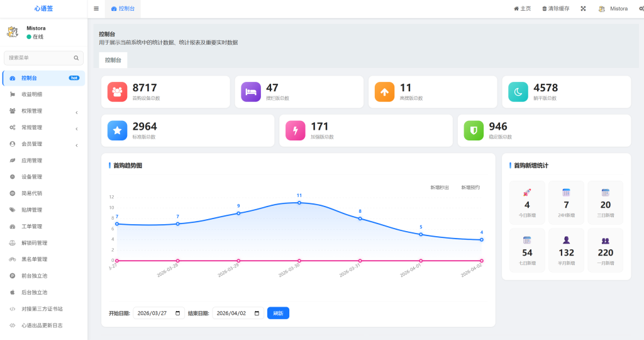Click the bicycle icon beside 黑名单管理
The height and width of the screenshot is (340, 644).
point(13,259)
